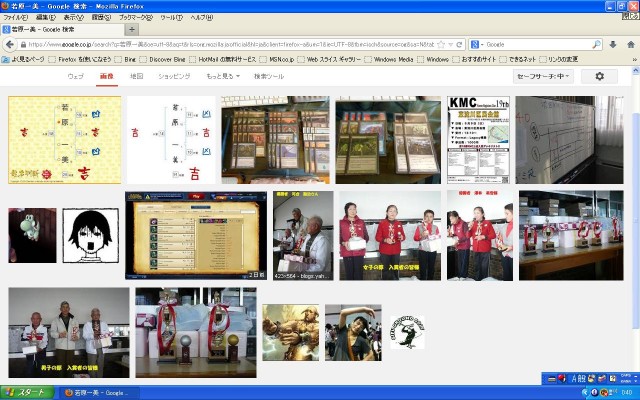Select the browser tab titled 若原一美 - Google 検索
The height and width of the screenshot is (400, 640).
[x=62, y=29]
